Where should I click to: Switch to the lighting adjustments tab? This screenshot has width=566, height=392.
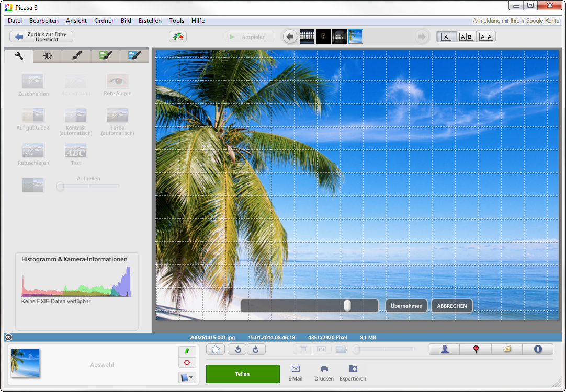pos(47,55)
